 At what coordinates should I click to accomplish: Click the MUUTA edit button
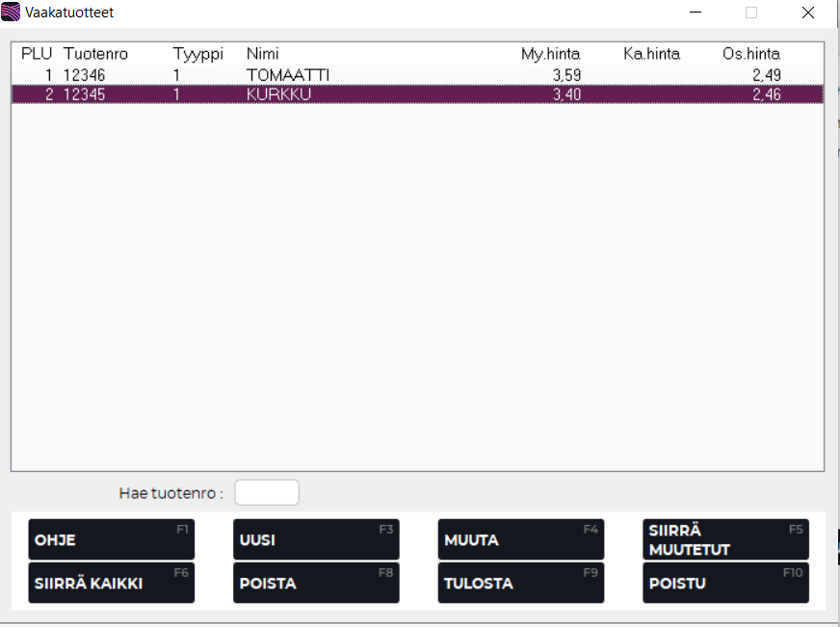pyautogui.click(x=520, y=539)
